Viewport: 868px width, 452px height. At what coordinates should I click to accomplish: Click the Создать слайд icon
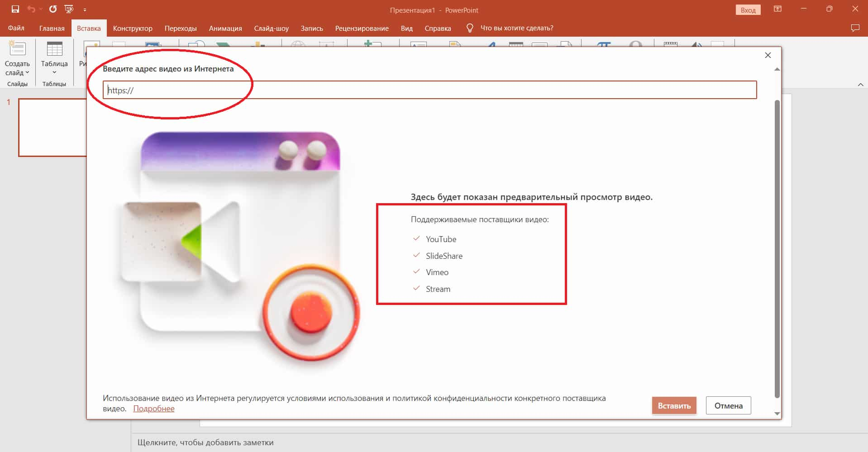pos(17,49)
